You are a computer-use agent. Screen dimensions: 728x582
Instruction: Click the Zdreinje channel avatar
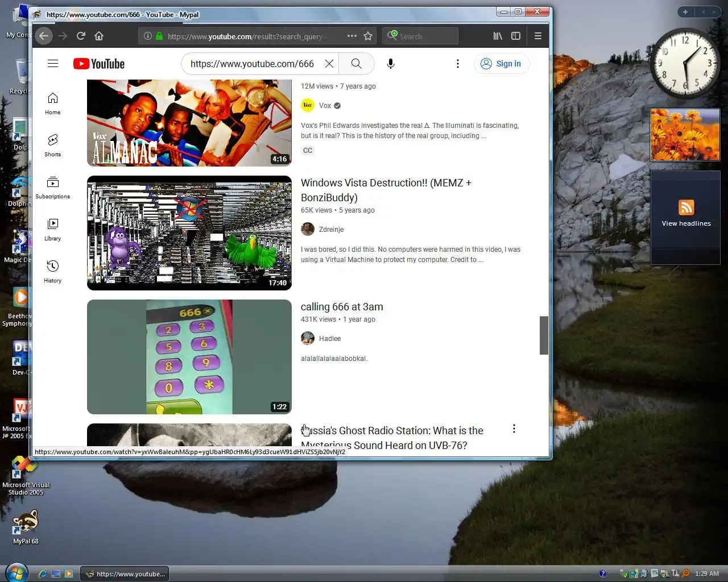(x=308, y=229)
